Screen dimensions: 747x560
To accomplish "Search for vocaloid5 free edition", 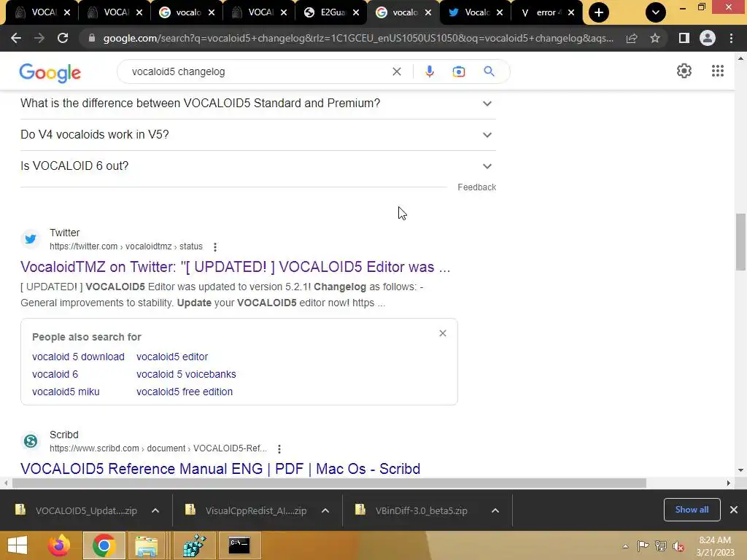I will point(185,392).
